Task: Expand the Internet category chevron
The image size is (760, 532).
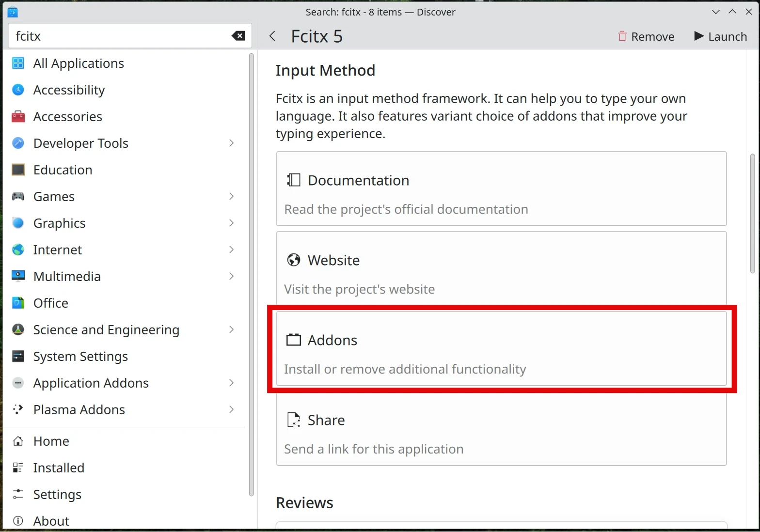Action: (231, 250)
